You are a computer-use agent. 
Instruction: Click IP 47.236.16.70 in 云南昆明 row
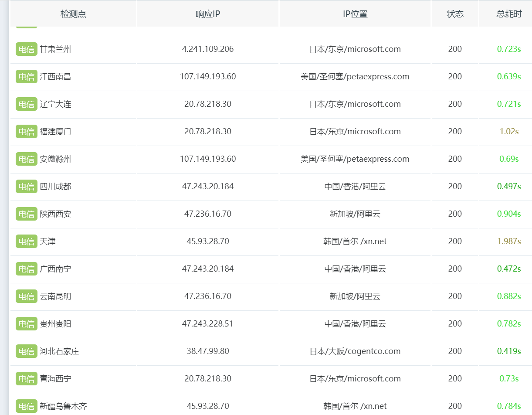[x=208, y=296]
